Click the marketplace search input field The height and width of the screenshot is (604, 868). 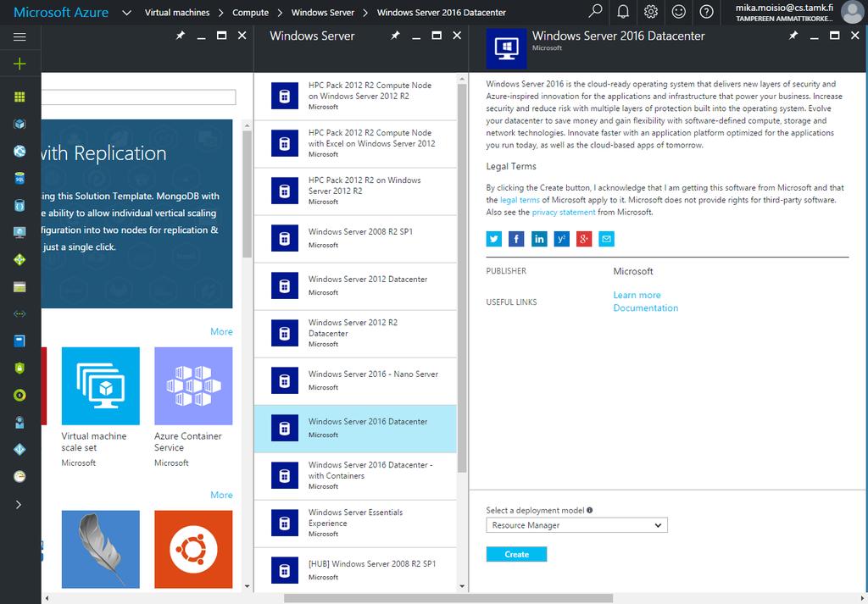138,97
